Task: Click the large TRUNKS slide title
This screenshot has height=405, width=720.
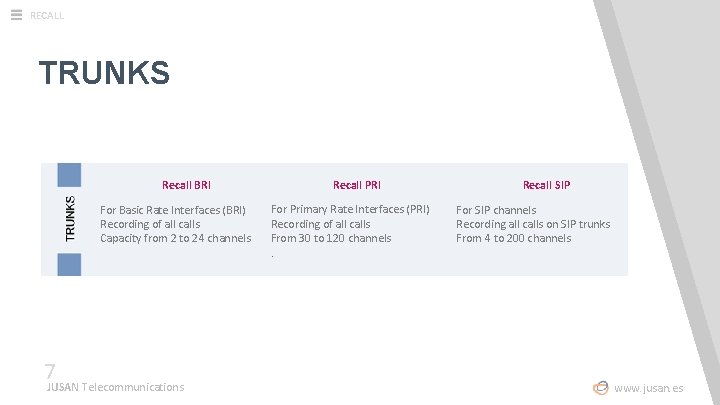Action: click(x=104, y=73)
